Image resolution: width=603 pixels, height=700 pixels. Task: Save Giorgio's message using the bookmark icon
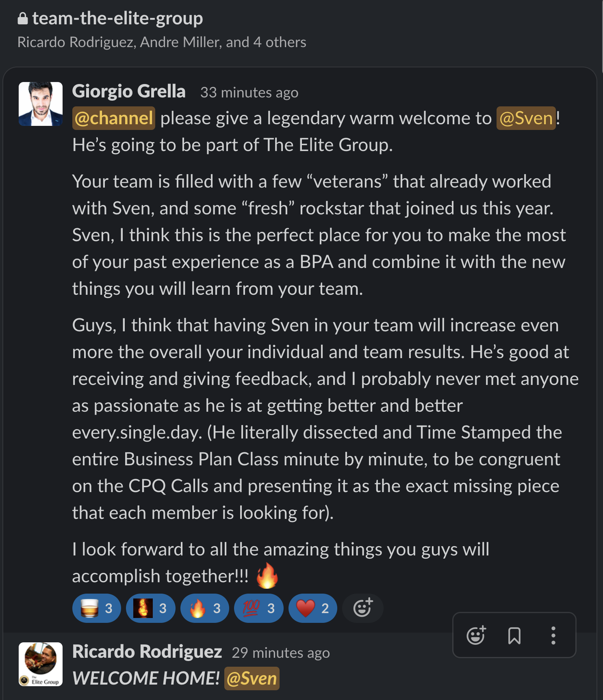coord(514,635)
